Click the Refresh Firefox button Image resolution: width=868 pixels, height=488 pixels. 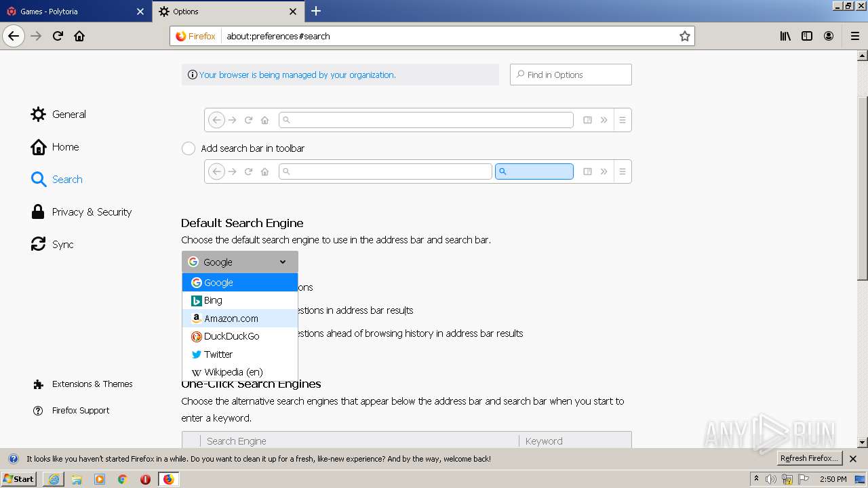pos(810,459)
